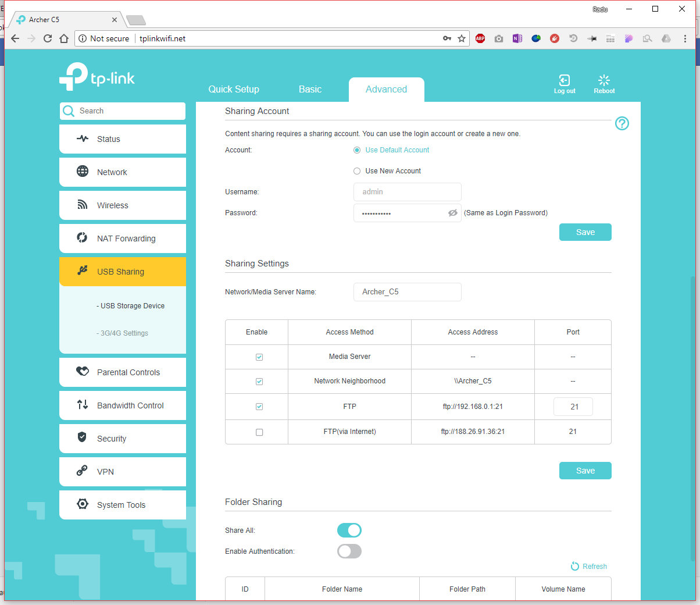Click Save under Sharing Settings table

(585, 471)
